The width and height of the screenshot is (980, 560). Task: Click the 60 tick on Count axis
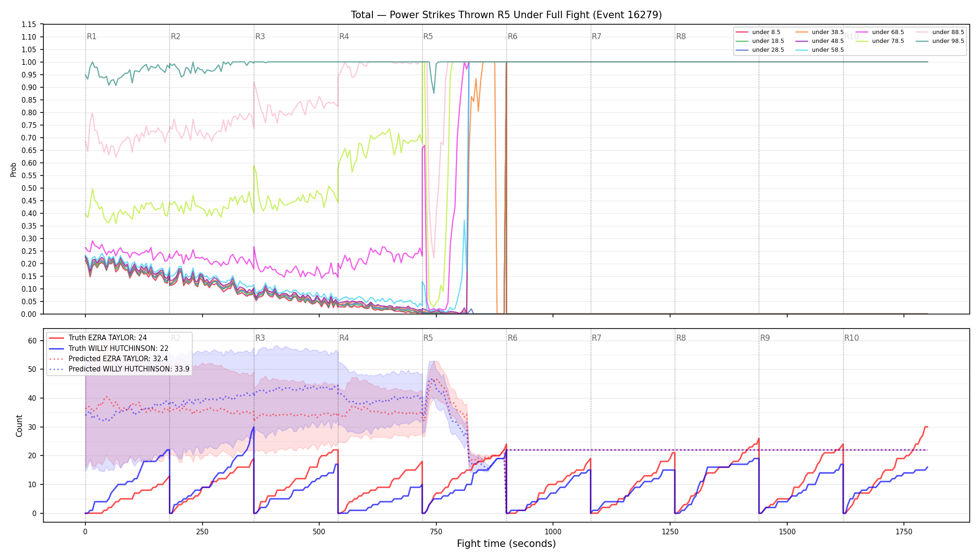coord(32,341)
